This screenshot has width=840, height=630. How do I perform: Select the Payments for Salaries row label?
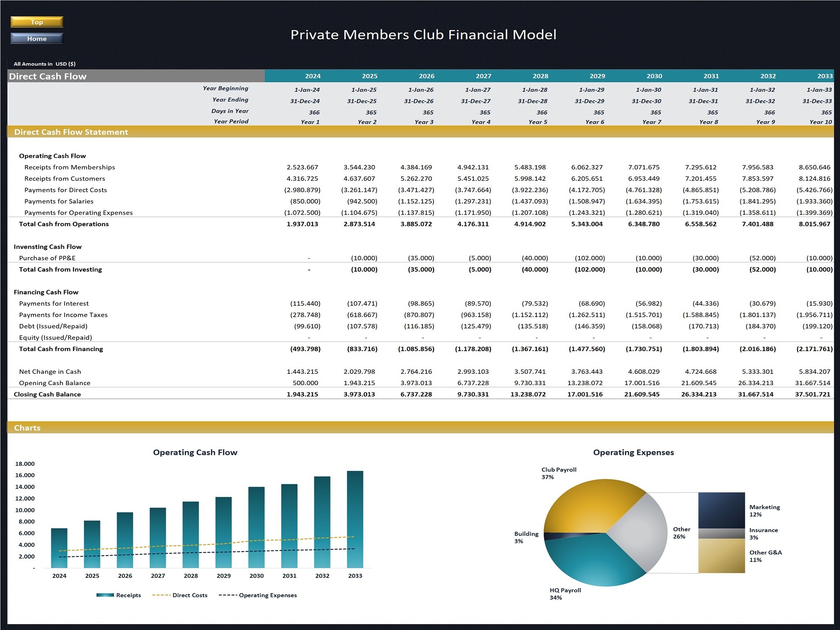pos(59,201)
